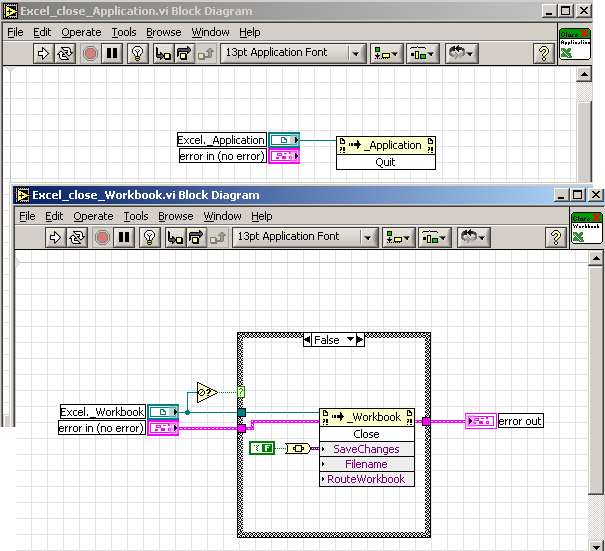Open File menu in Excel_close_Application window

15,32
